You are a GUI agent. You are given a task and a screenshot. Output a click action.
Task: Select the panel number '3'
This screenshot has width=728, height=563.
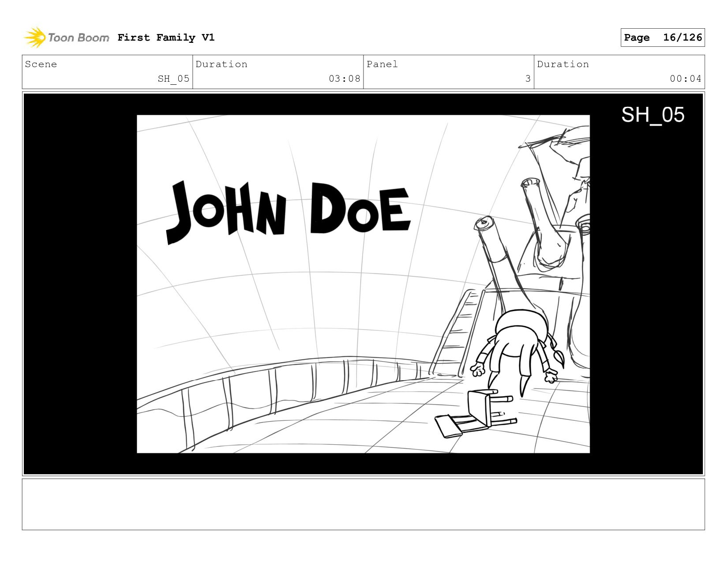tap(528, 79)
